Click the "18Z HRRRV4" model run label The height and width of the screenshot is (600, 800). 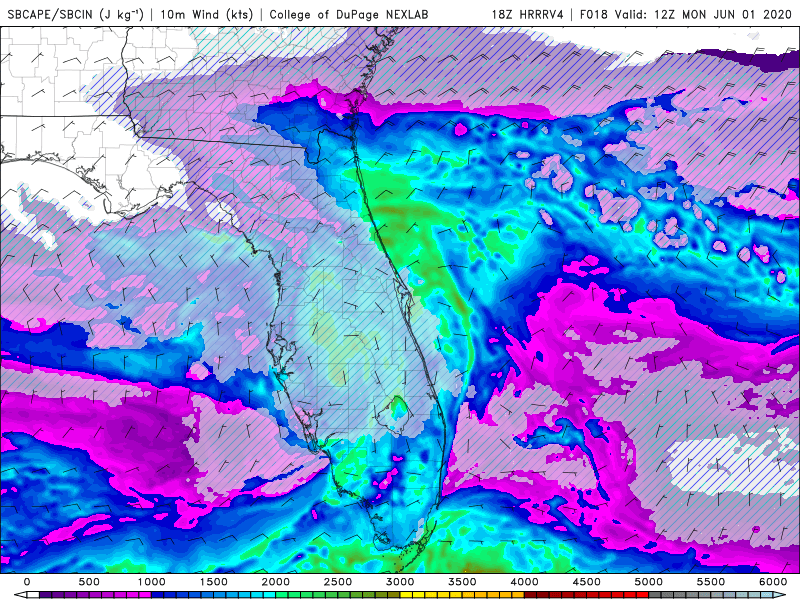(x=527, y=14)
